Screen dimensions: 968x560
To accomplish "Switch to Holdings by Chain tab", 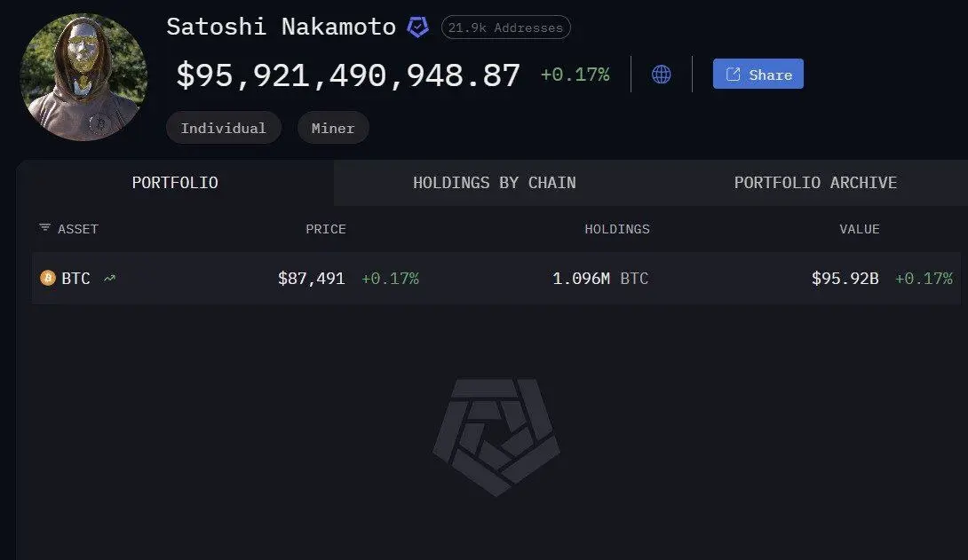I will [495, 183].
